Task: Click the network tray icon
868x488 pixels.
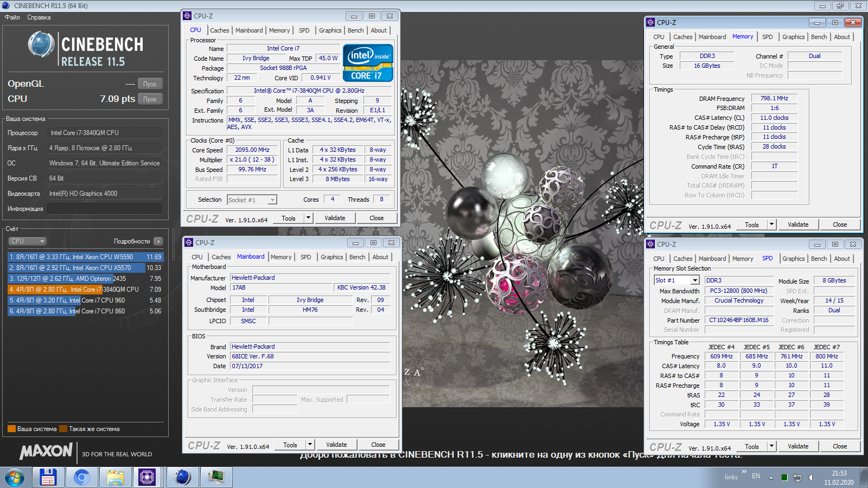Action: coord(797,478)
